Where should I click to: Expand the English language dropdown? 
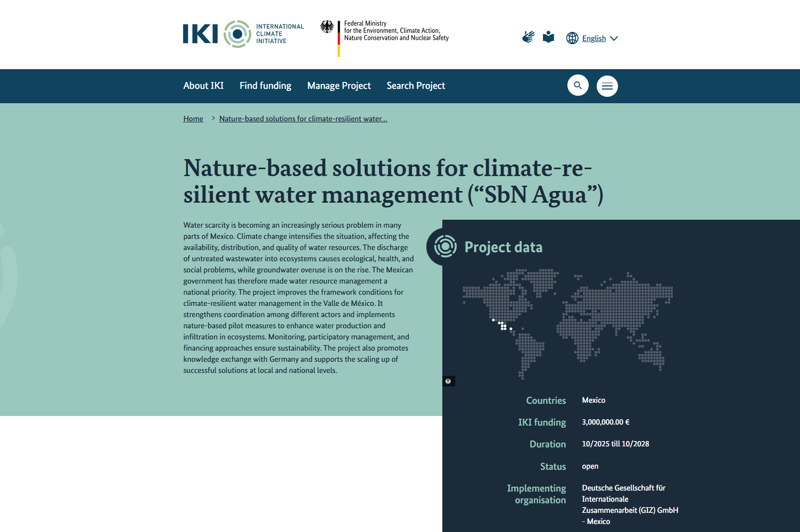(x=593, y=38)
